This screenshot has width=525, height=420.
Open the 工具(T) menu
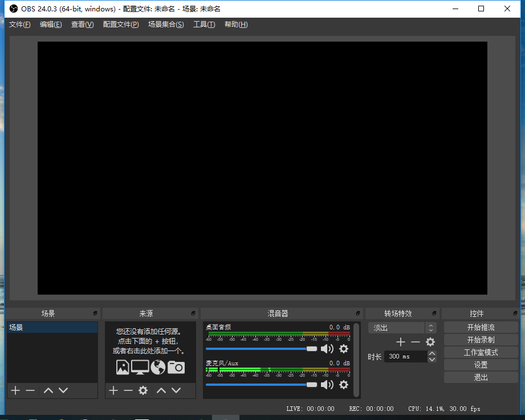pos(204,25)
